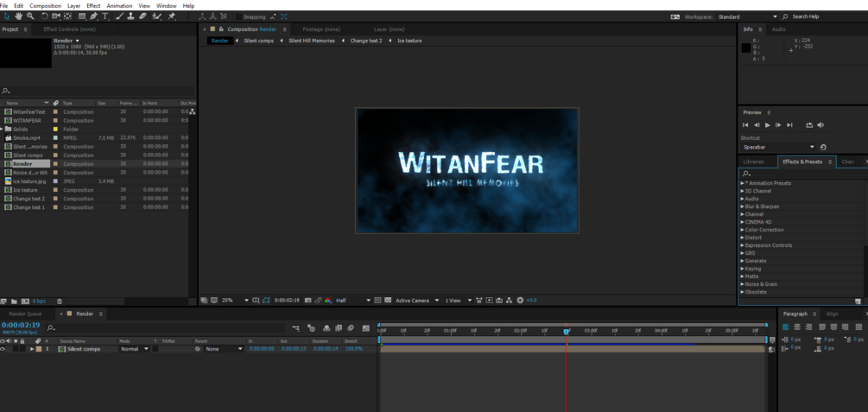Expand the Blur & Sharpen effects category
Viewport: 868px width, 412px height.
point(762,206)
